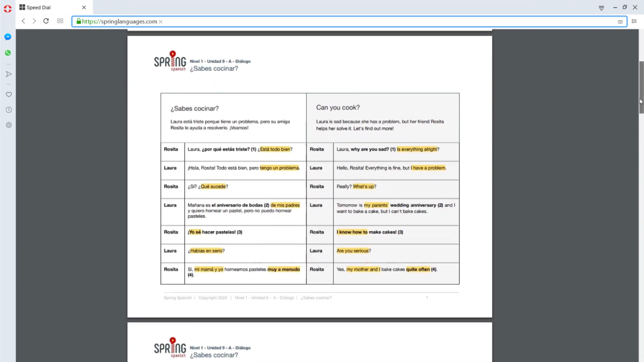644x362 pixels.
Task: Open WhatsApp in the sidebar
Action: [8, 53]
